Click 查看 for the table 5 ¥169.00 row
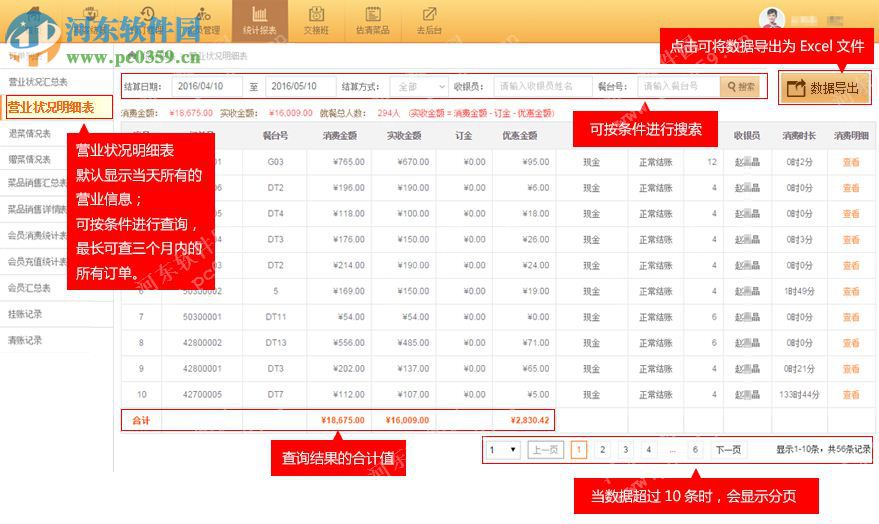Image resolution: width=879 pixels, height=524 pixels. [851, 291]
